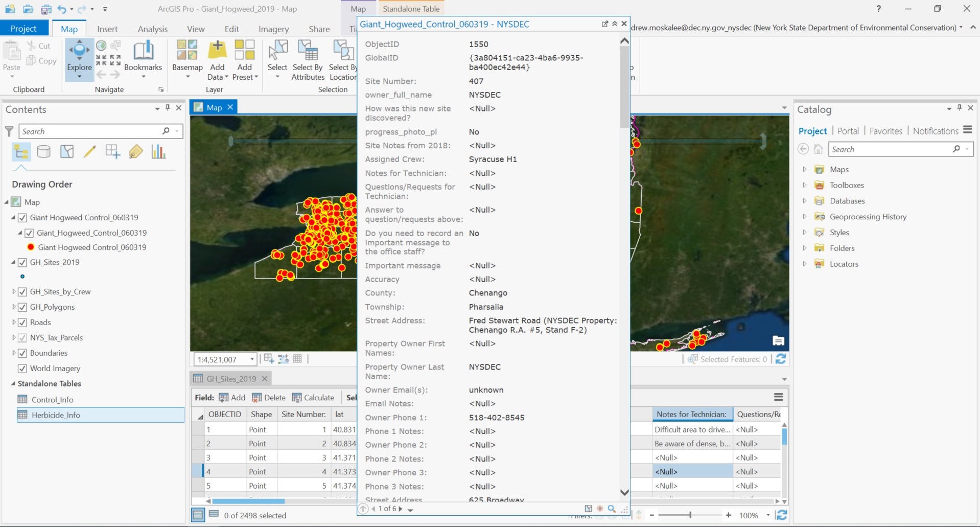Viewport: 980px width, 527px height.
Task: Click the zoom-to magnifier in popup footer
Action: click(x=612, y=509)
